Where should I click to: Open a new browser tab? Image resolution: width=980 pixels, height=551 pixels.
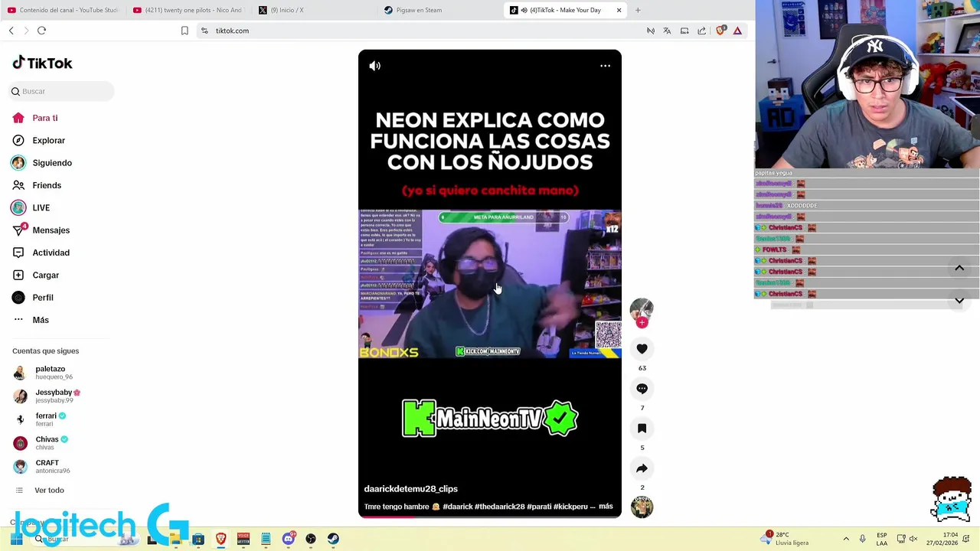(x=638, y=10)
